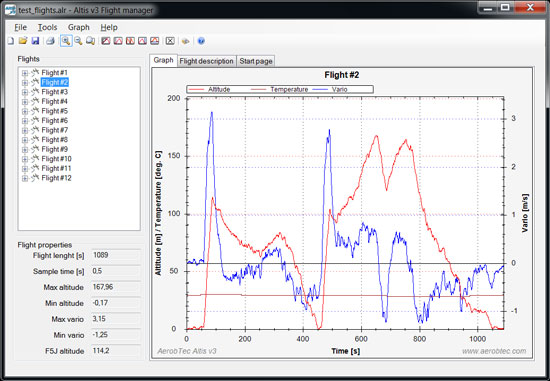This screenshot has height=381, width=550.
Task: Click the Zoom to fit icon
Action: point(90,41)
